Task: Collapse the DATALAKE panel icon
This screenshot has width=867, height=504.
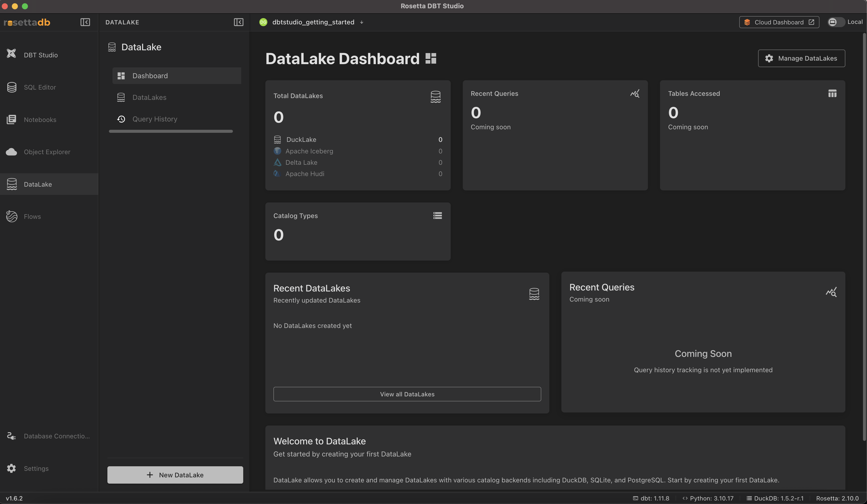Action: coord(238,22)
